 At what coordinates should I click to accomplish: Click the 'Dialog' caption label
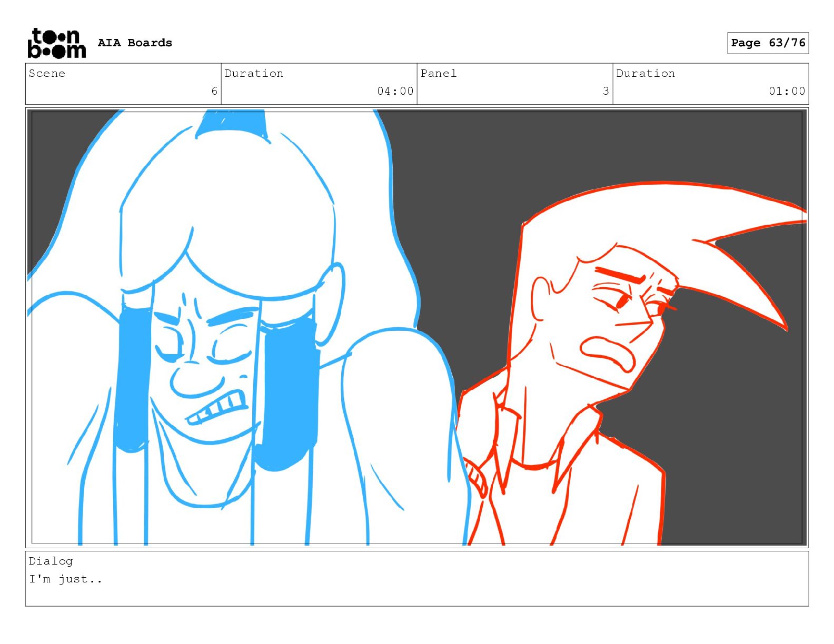pos(51,561)
